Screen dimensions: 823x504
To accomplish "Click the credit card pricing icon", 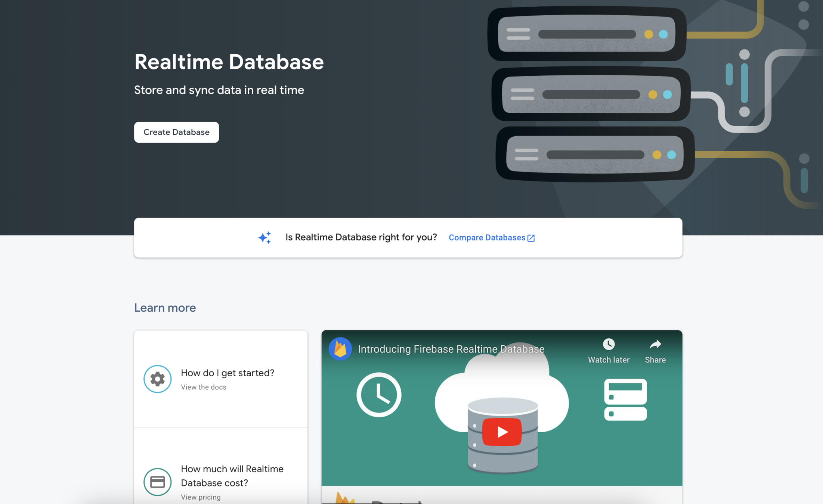I will click(x=157, y=482).
